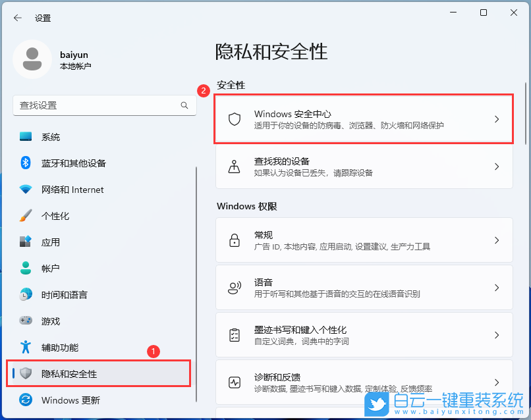Expand the 墨迹书写和键入个性化 row

(362, 334)
